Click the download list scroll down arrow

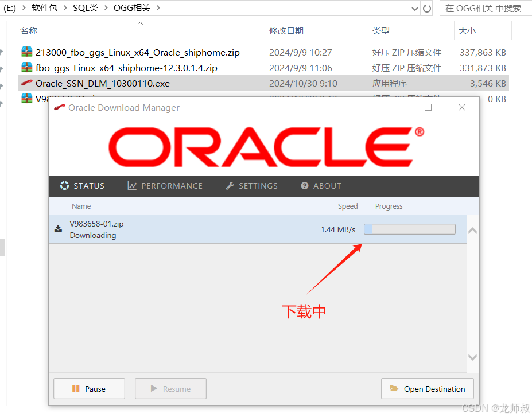[472, 357]
